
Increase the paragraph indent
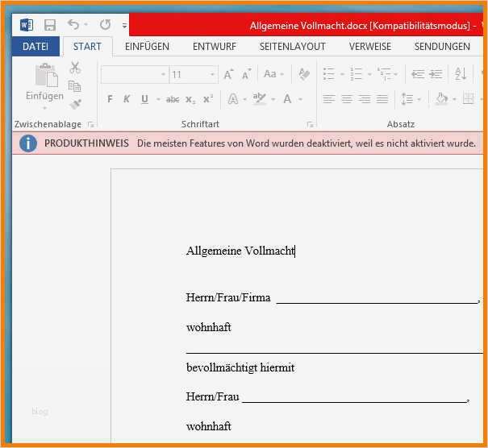(436, 74)
